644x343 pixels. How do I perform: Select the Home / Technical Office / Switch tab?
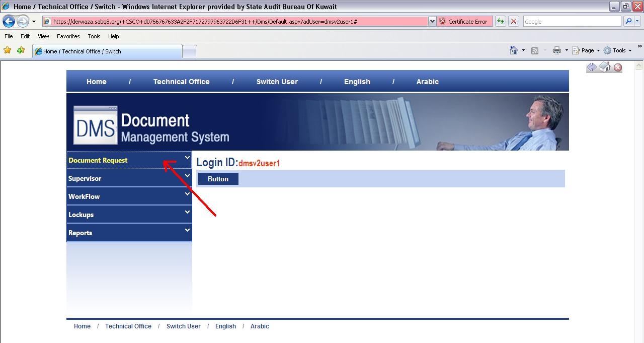107,51
